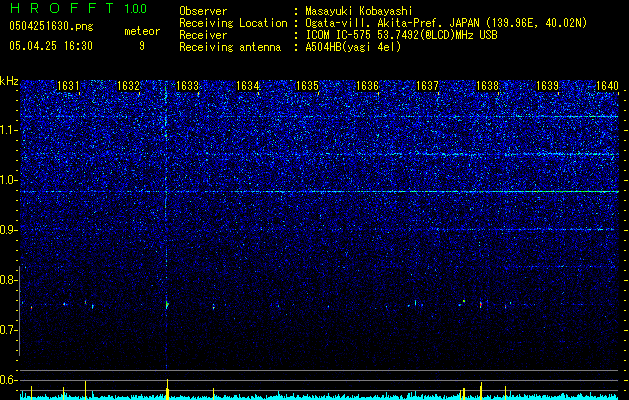Click the 1636 time marker
Image resolution: width=629 pixels, height=400 pixels.
click(367, 86)
